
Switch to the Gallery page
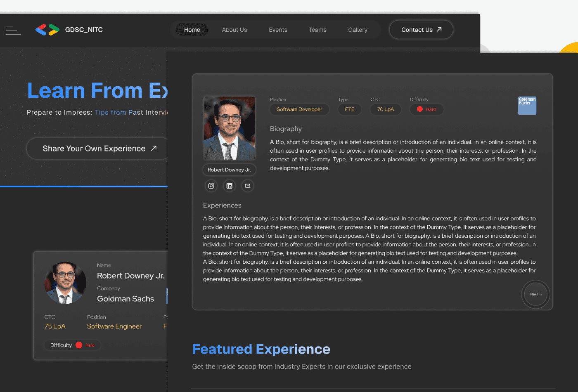pos(358,30)
